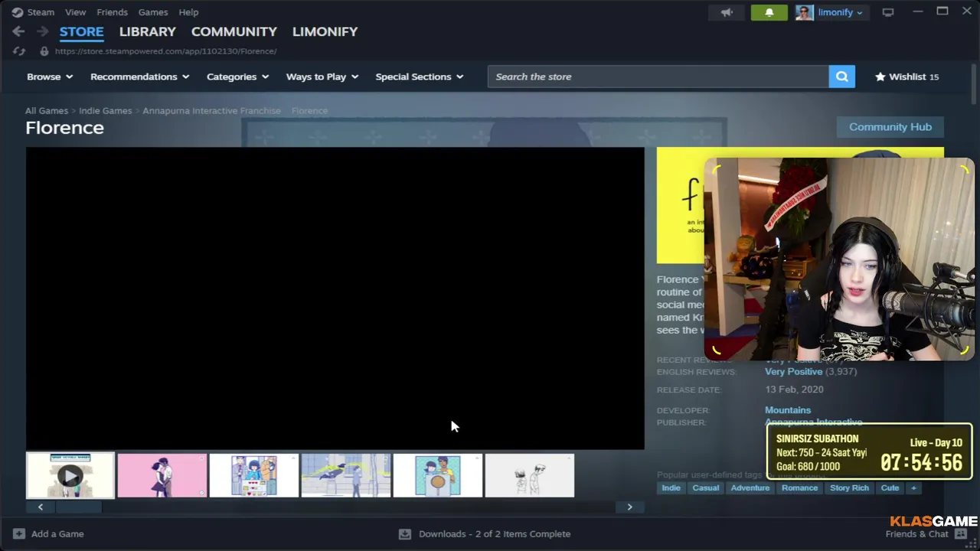Image resolution: width=980 pixels, height=551 pixels.
Task: Click the Indie Games breadcrumb link
Action: (105, 111)
